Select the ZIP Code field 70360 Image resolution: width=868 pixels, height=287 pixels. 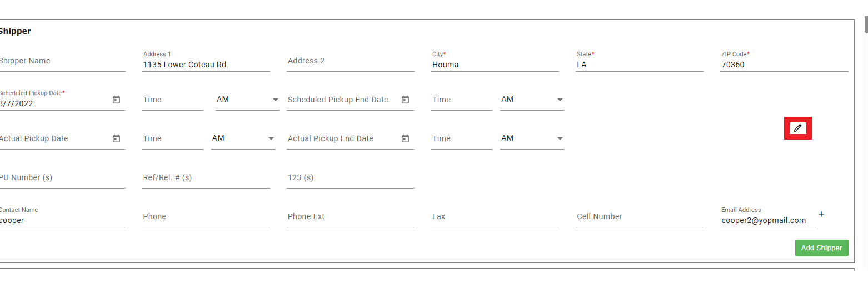pos(784,65)
